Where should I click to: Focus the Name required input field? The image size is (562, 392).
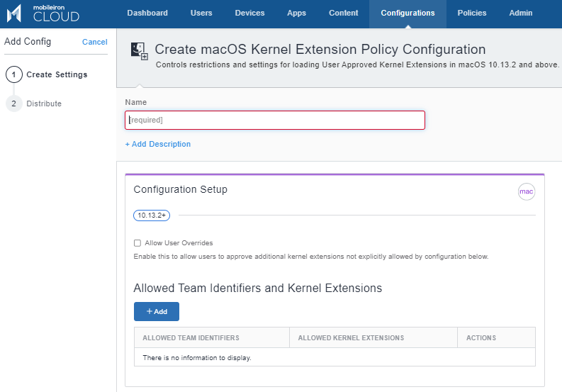275,120
